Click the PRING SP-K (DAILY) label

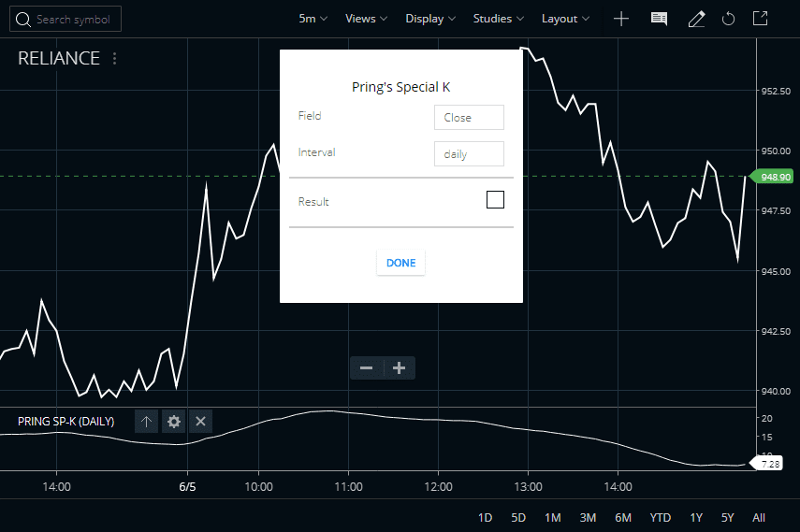click(x=66, y=422)
